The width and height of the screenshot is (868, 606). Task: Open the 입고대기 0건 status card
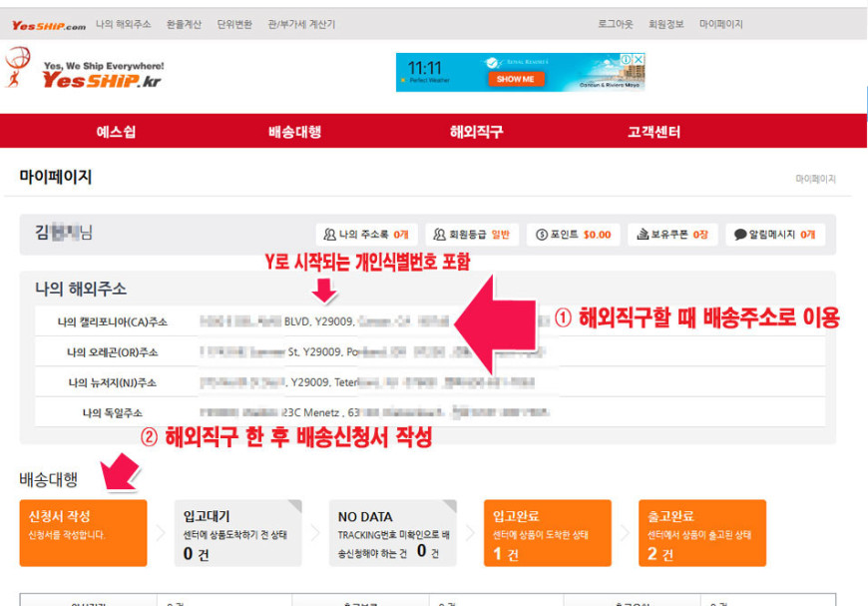tap(238, 533)
